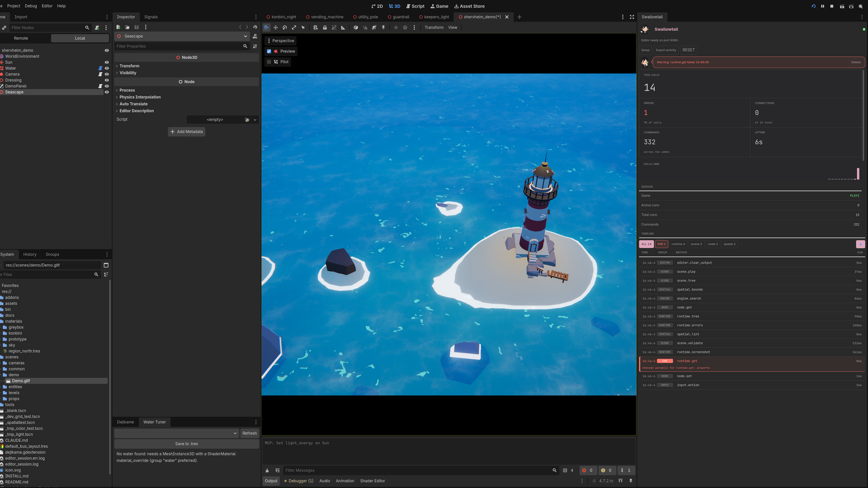The width and height of the screenshot is (868, 488).
Task: Click the Script property load icon
Action: click(247, 120)
